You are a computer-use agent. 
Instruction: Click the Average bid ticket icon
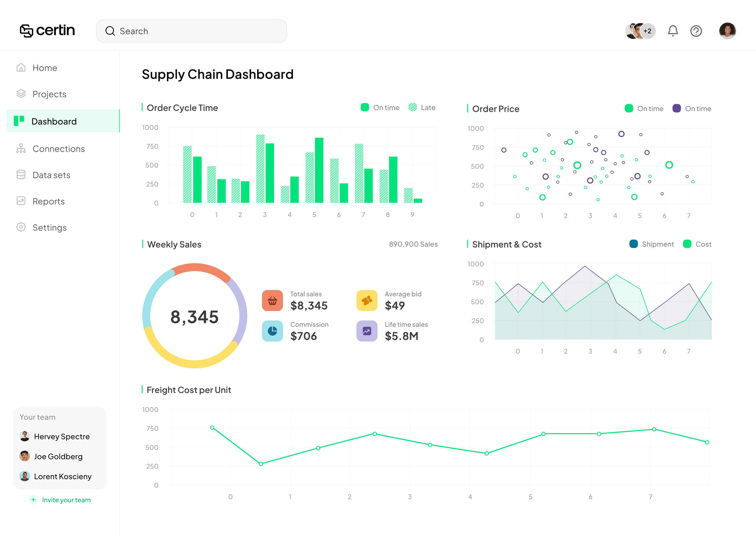click(x=367, y=301)
